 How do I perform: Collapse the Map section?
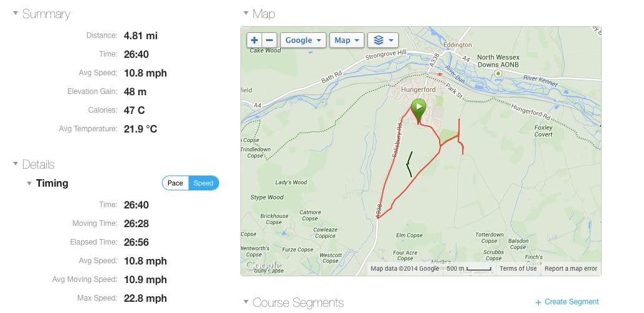click(x=246, y=14)
